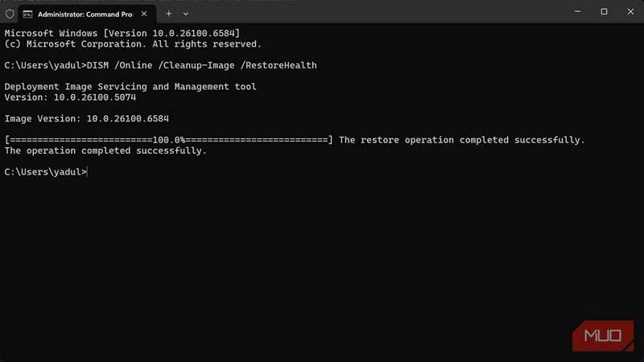The height and width of the screenshot is (362, 644).
Task: Open a new terminal tab
Action: [x=168, y=14]
